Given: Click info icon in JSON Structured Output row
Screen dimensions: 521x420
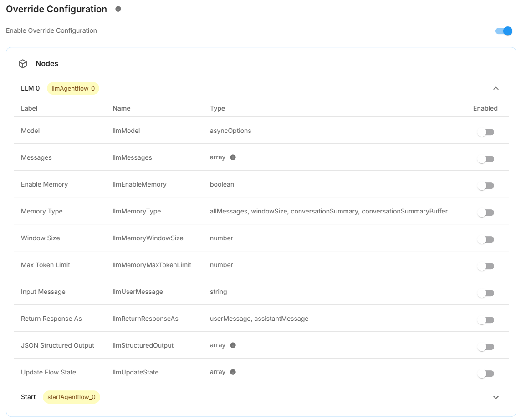Looking at the screenshot, I should tap(233, 345).
